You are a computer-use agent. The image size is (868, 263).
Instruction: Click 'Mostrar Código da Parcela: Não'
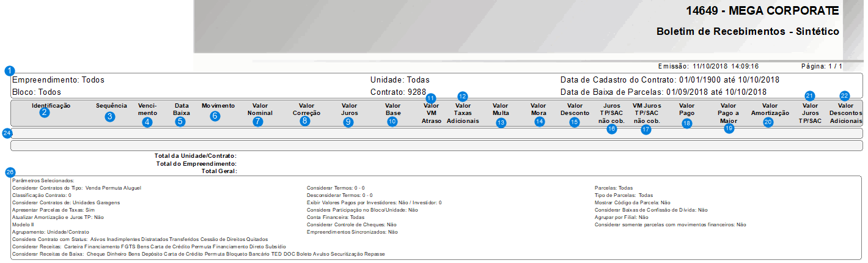(633, 202)
